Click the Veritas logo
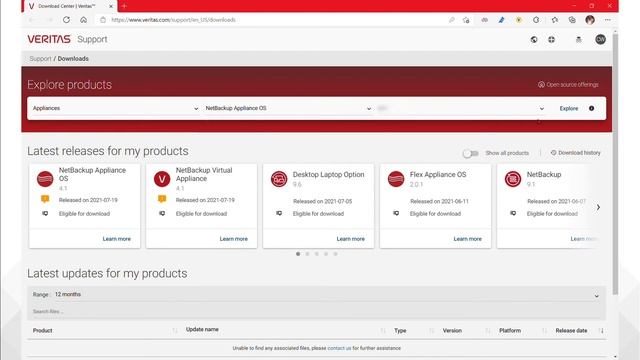Image resolution: width=640 pixels, height=360 pixels. [49, 39]
